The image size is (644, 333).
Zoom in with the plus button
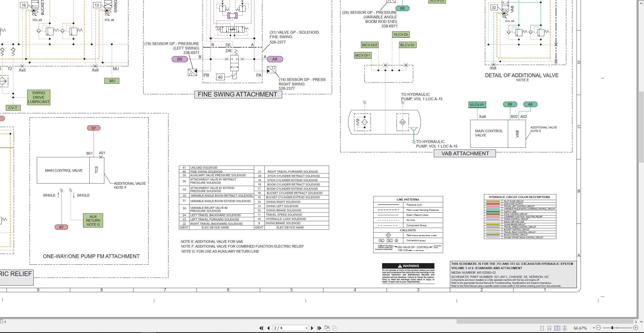click(x=635, y=328)
